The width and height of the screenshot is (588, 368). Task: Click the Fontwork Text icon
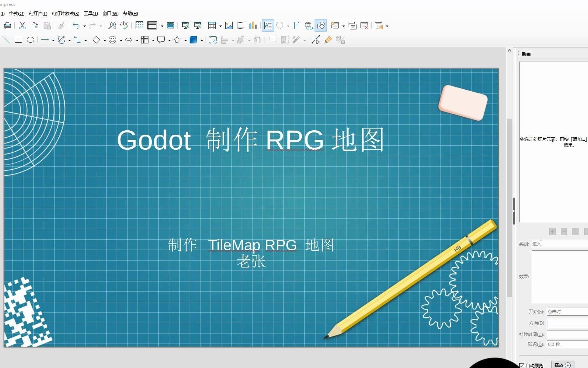click(297, 26)
